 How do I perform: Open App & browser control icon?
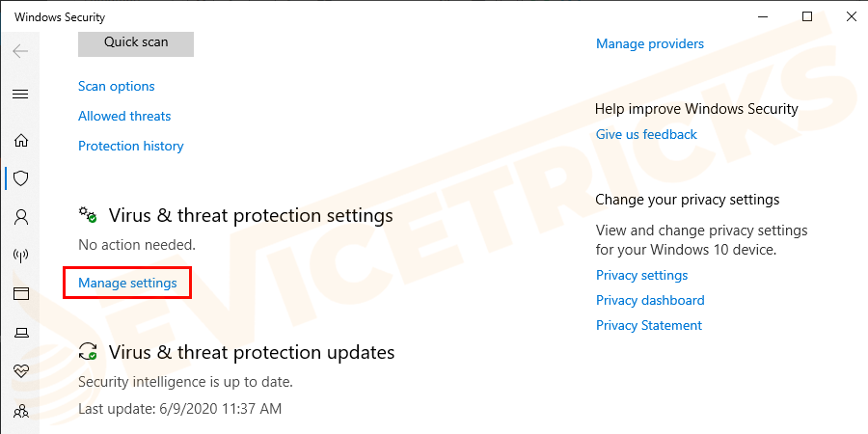coord(20,293)
